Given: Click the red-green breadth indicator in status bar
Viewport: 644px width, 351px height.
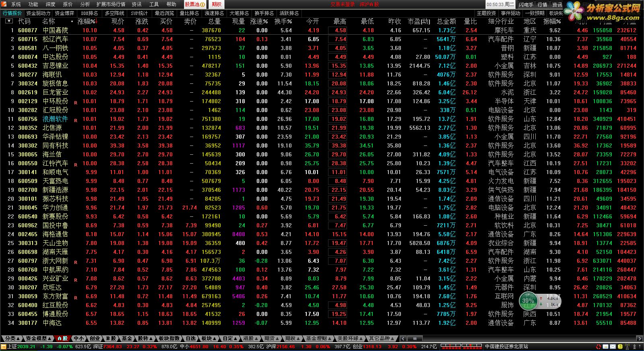Looking at the screenshot, I should [461, 347].
